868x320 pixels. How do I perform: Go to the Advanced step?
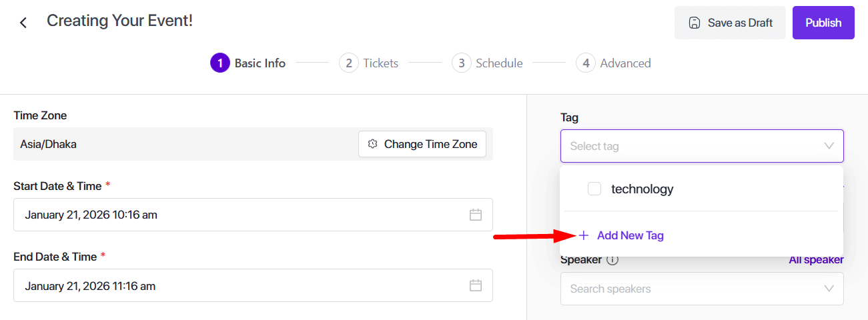tap(613, 63)
